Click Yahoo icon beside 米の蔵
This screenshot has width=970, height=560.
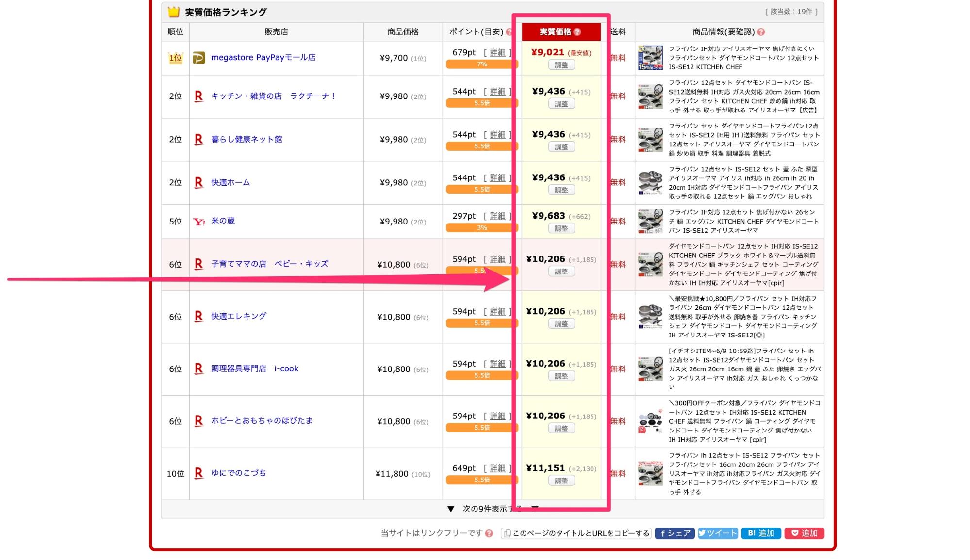click(198, 222)
